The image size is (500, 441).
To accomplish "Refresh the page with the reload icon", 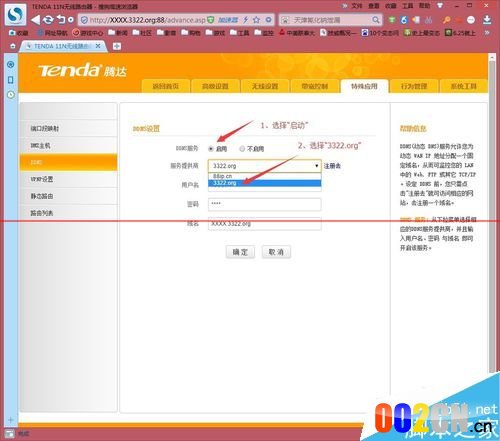I will [48, 20].
